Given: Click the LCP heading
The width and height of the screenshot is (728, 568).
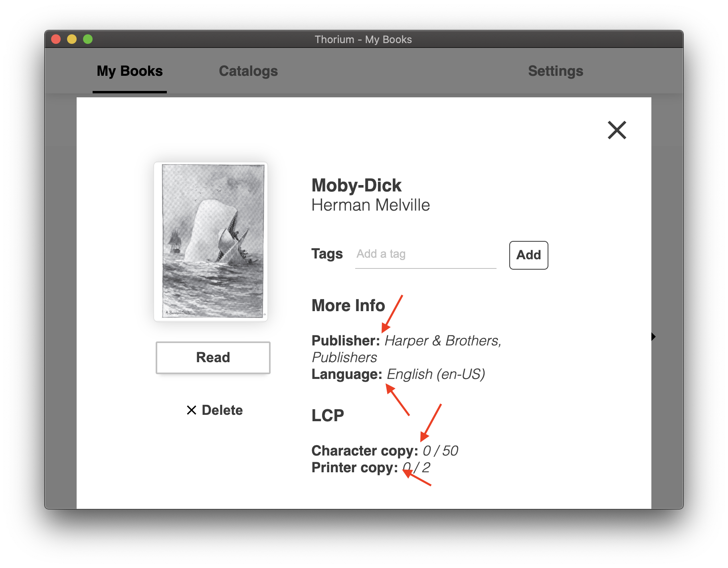Looking at the screenshot, I should (x=328, y=416).
